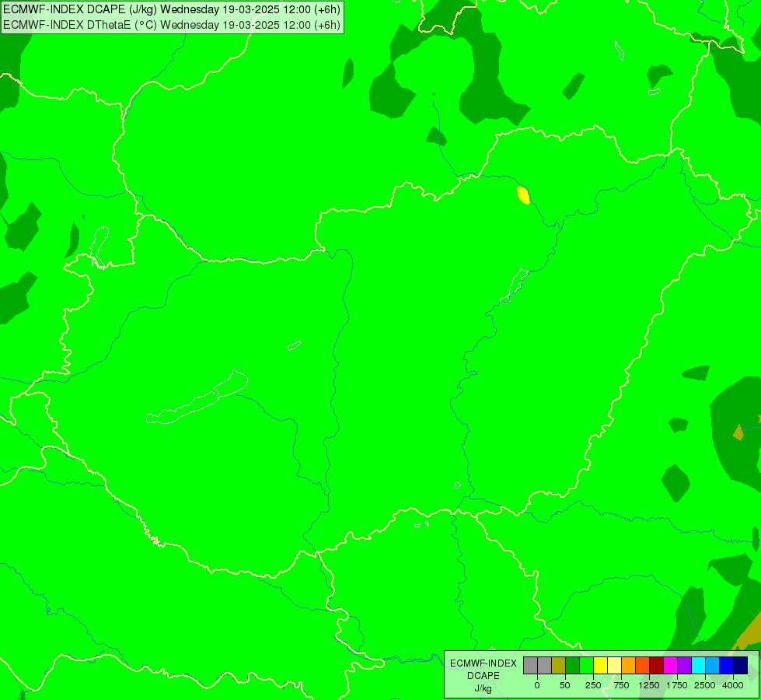This screenshot has width=761, height=700.
Task: Click the large elongated white lake outline
Action: pos(197,397)
